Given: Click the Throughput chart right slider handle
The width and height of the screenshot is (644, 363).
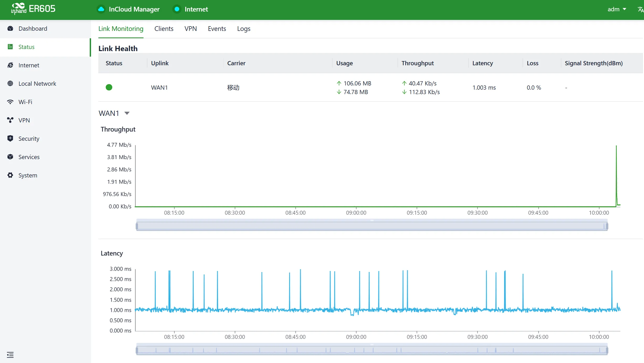Looking at the screenshot, I should (x=607, y=226).
